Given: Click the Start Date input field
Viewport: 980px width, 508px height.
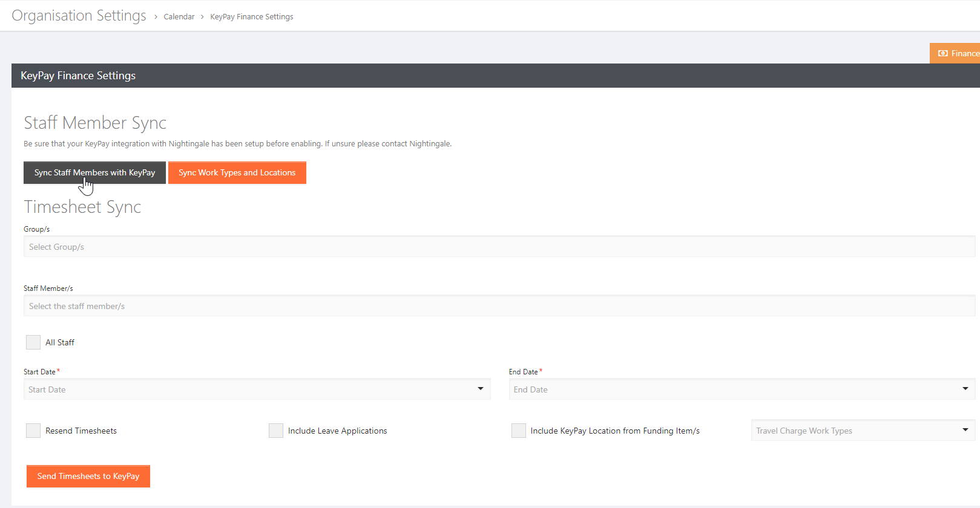Looking at the screenshot, I should point(257,389).
